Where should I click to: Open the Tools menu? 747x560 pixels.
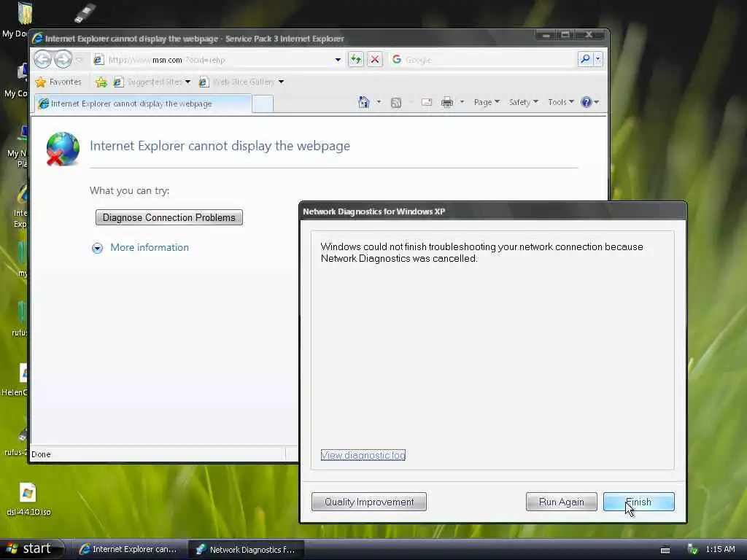point(561,102)
